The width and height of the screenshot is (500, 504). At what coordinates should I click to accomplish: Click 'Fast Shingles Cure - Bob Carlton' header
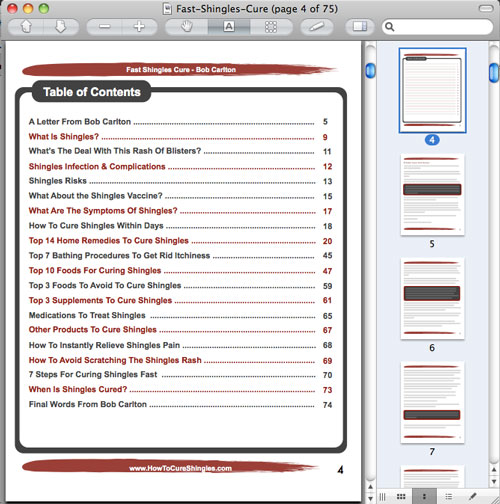pyautogui.click(x=181, y=70)
